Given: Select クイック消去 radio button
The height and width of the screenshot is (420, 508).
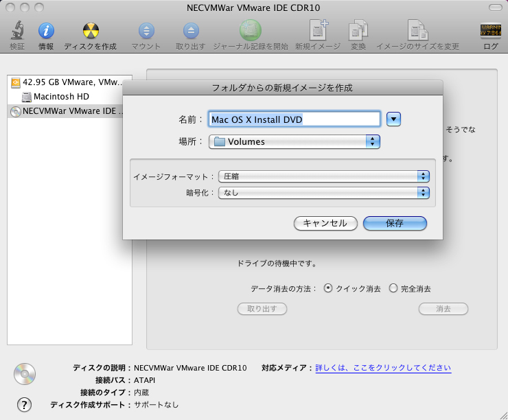Looking at the screenshot, I should (x=328, y=288).
